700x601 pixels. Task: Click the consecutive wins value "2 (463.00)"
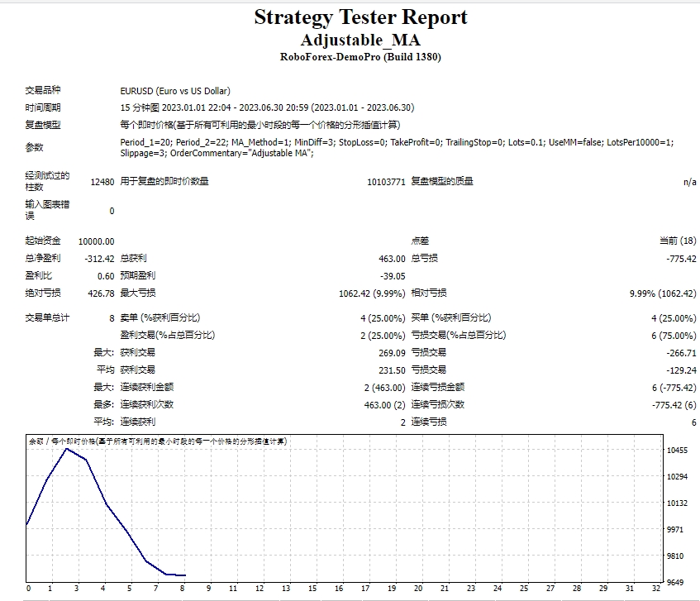(x=385, y=388)
